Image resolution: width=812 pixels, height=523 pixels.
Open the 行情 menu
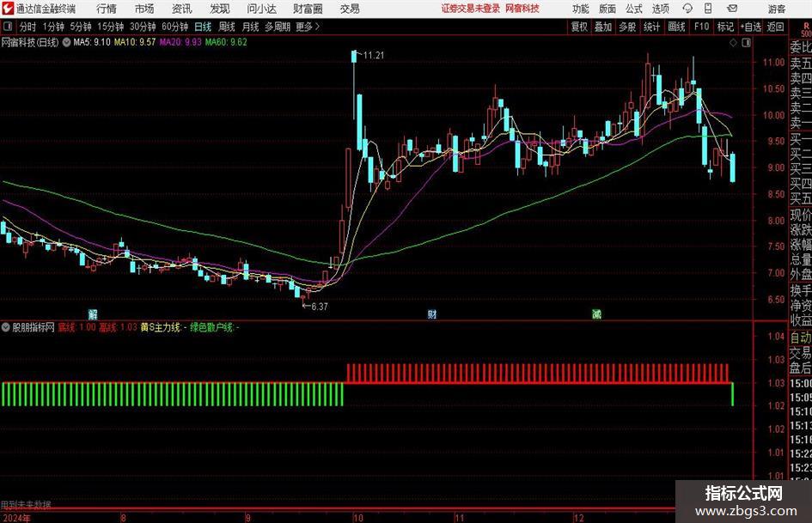[107, 9]
